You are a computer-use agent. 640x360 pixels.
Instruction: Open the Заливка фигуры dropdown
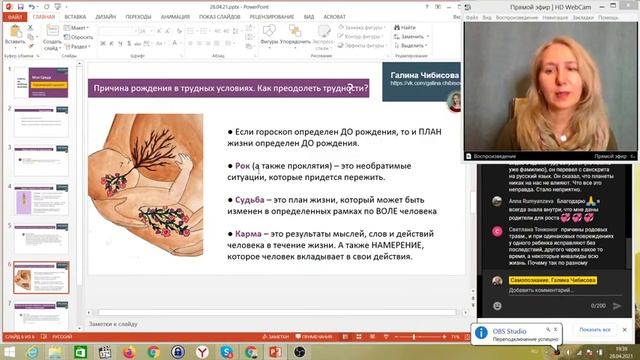point(362,27)
